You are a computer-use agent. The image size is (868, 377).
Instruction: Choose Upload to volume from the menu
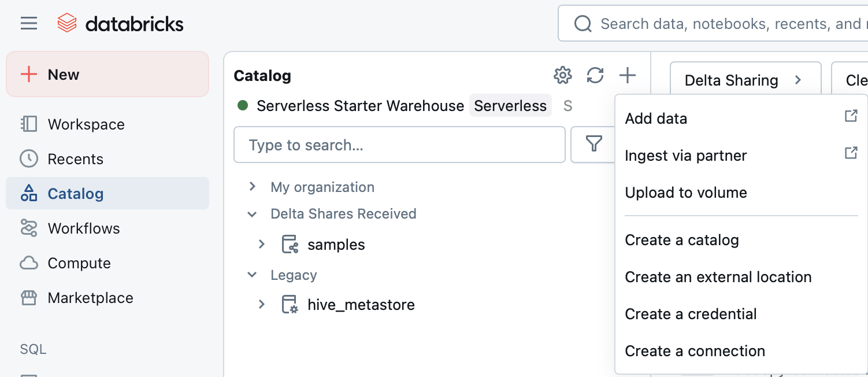click(x=686, y=193)
